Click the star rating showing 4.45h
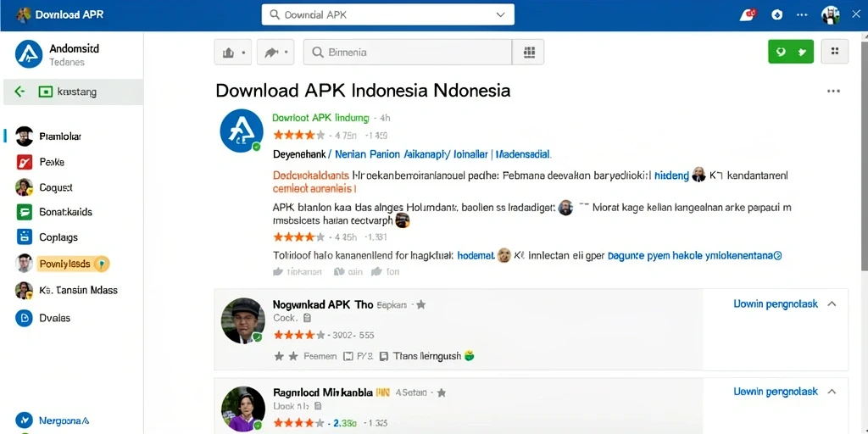 click(x=299, y=237)
